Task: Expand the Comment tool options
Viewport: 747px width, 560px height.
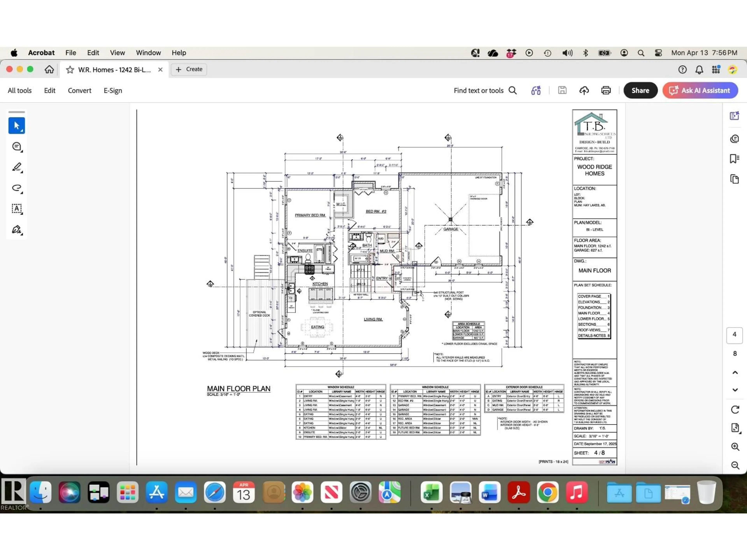Action: point(22,151)
